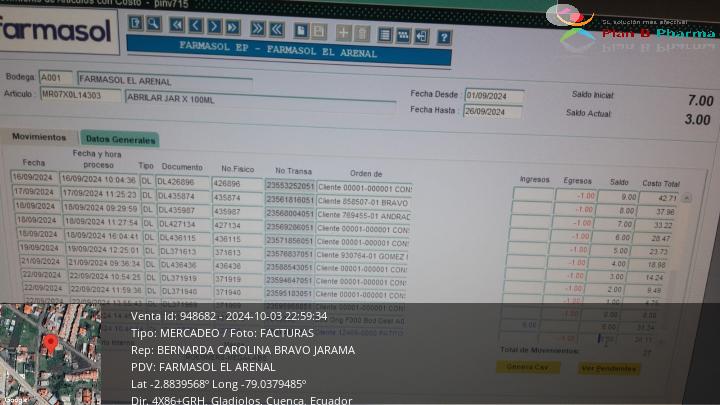The height and width of the screenshot is (405, 720).
Task: Select document cell DL436436
Action: [x=186, y=265]
